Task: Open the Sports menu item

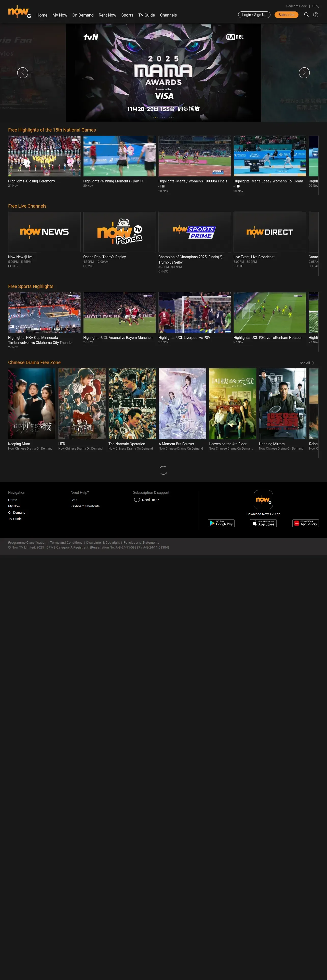Action: pyautogui.click(x=127, y=15)
